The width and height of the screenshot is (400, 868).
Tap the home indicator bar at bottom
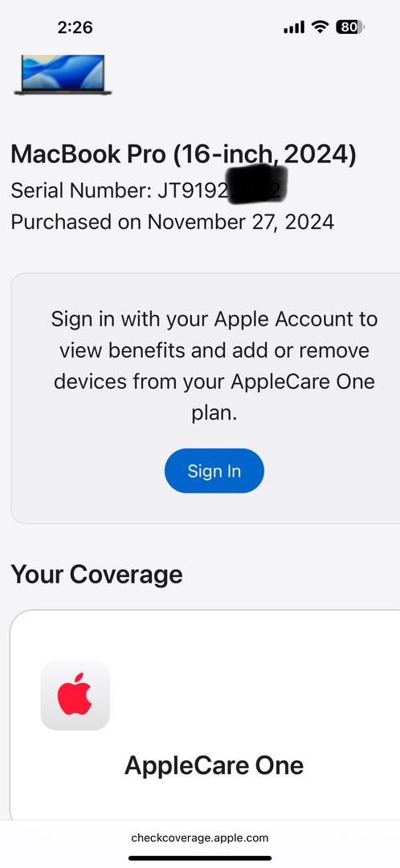(x=200, y=858)
